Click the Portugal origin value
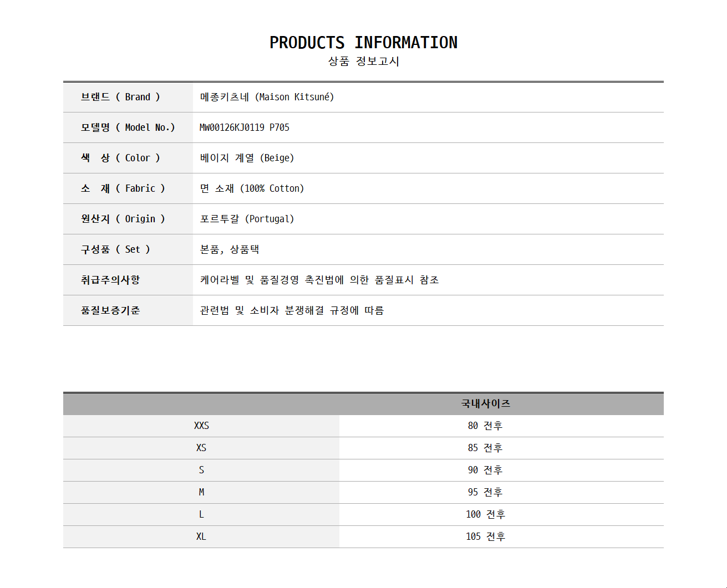The width and height of the screenshot is (727, 588). pyautogui.click(x=247, y=219)
